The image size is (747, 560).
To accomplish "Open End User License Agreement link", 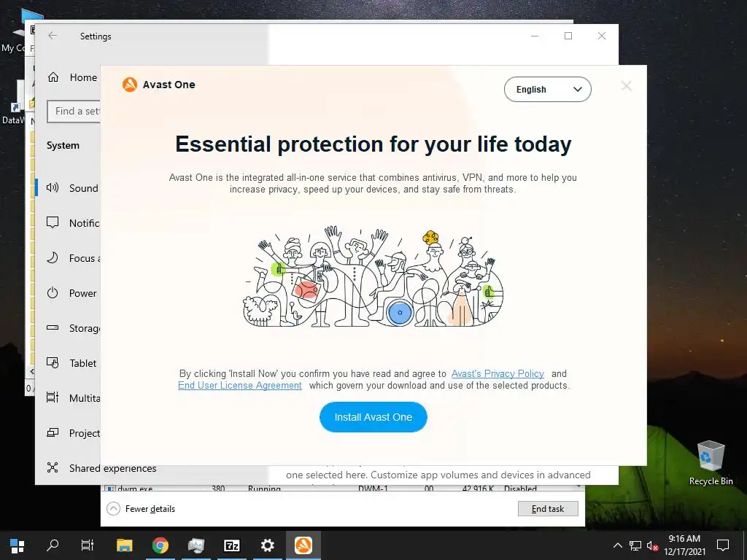I will (239, 385).
